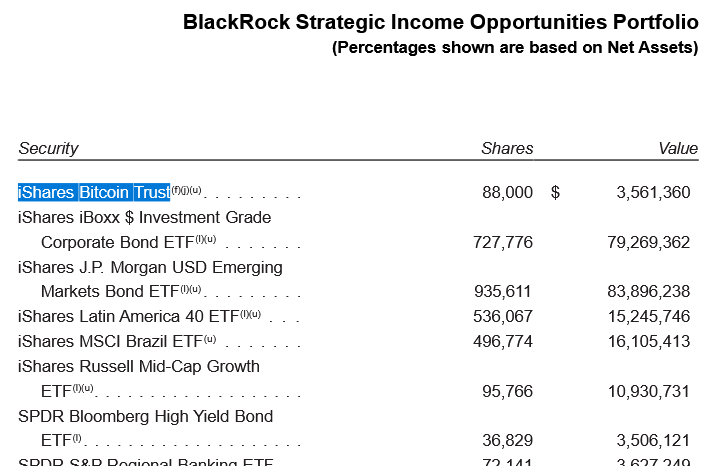Click the iShares MSCI Brazil ETF entry

coord(115,341)
